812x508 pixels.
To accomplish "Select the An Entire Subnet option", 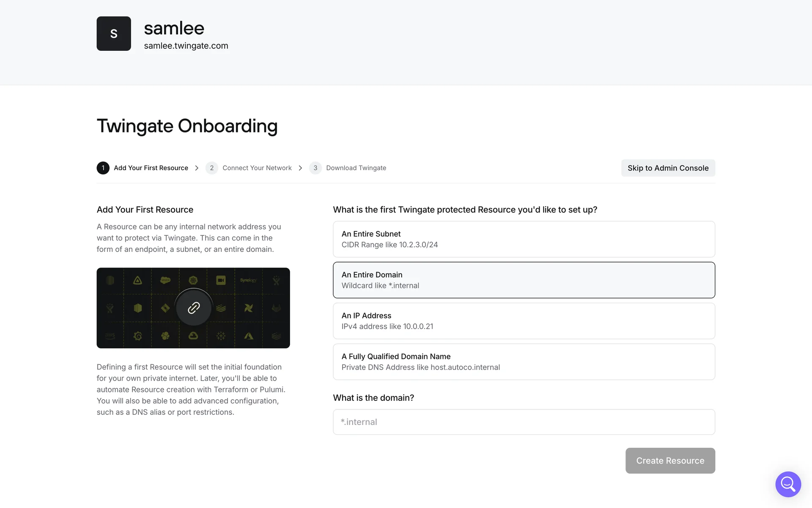I will pyautogui.click(x=524, y=239).
